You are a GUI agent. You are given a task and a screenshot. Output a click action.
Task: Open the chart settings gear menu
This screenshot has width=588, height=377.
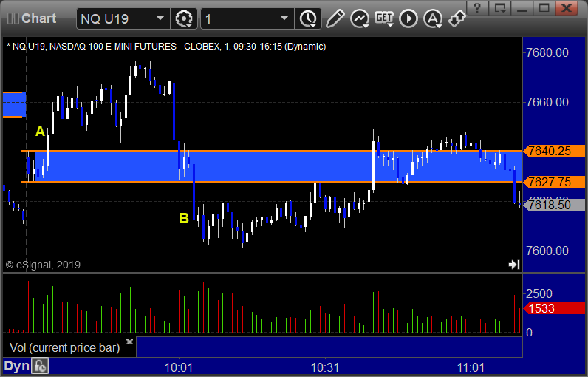(184, 18)
